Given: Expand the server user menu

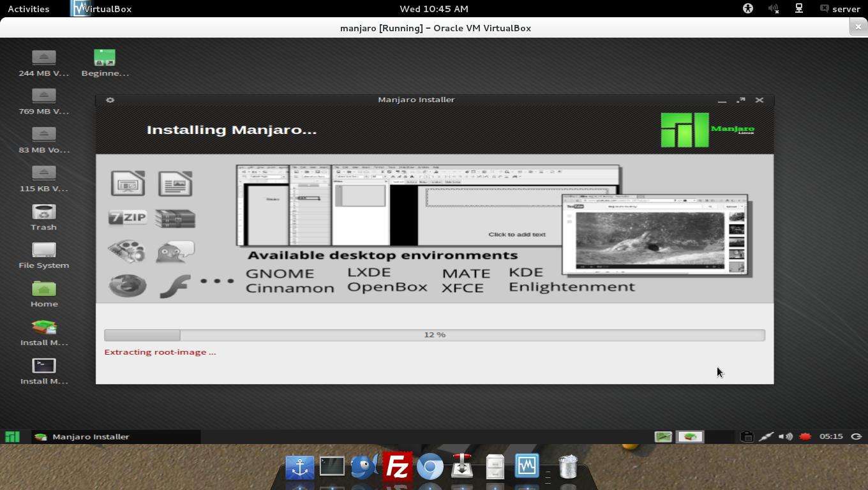Looking at the screenshot, I should click(x=840, y=9).
